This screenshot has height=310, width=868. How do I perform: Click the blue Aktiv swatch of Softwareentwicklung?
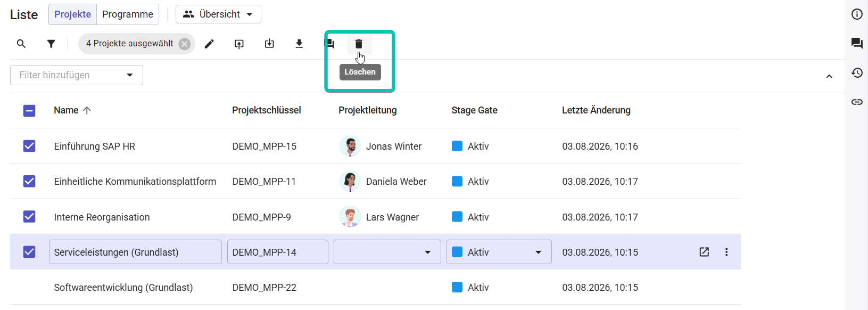[457, 287]
